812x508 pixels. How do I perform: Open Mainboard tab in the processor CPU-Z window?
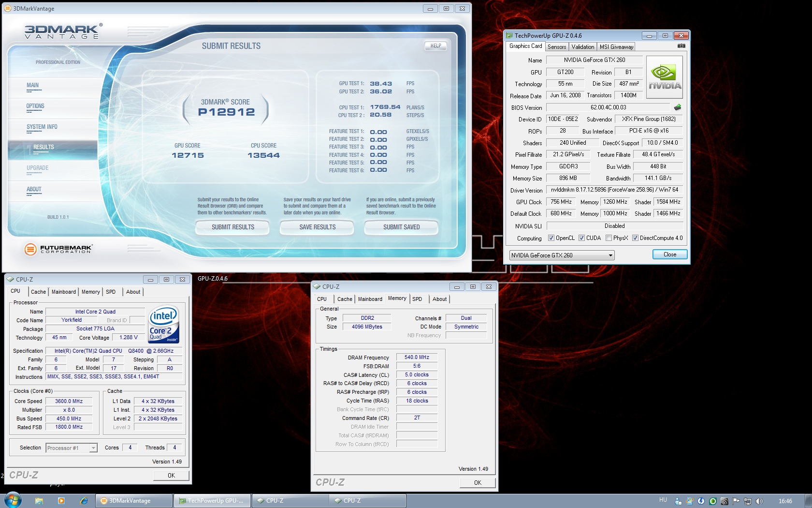coord(64,292)
